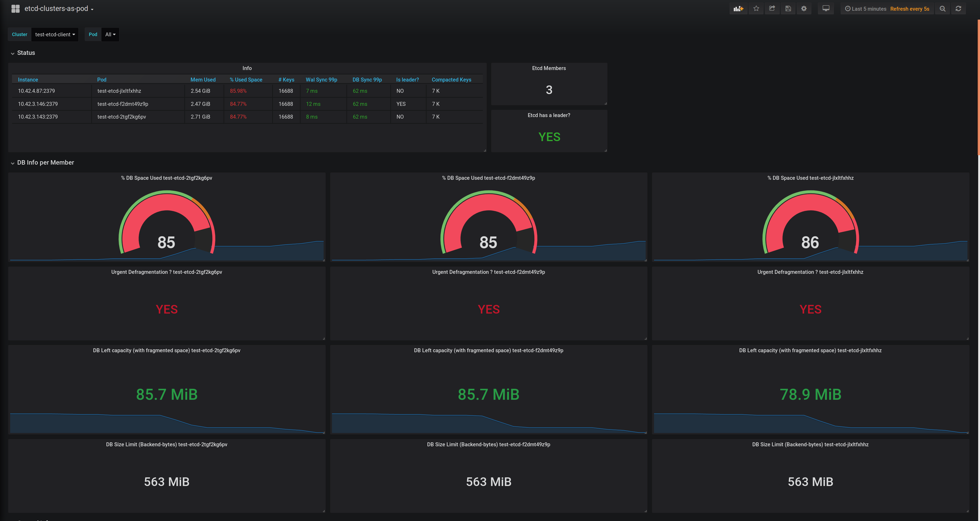Open the etcd-clusters-as-pod dashboard title dropdown
Screen dimensions: 980x521
pyautogui.click(x=59, y=9)
